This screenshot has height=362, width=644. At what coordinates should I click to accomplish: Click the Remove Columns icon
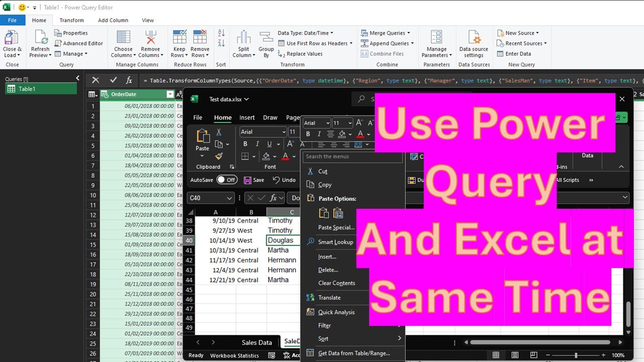pos(150,38)
